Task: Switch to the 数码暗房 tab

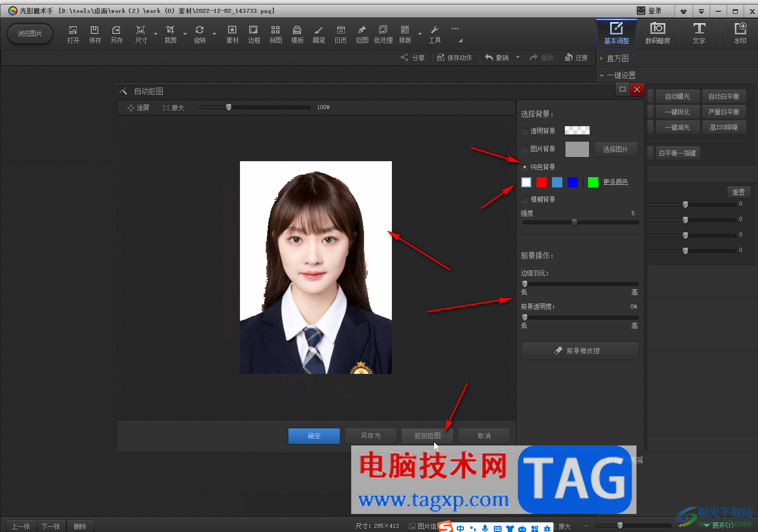Action: click(658, 33)
